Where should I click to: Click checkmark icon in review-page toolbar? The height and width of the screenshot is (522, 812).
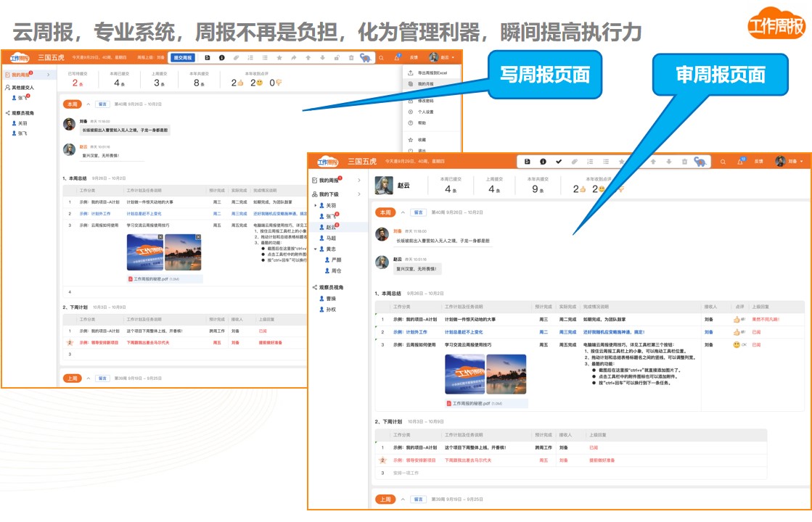tap(559, 162)
